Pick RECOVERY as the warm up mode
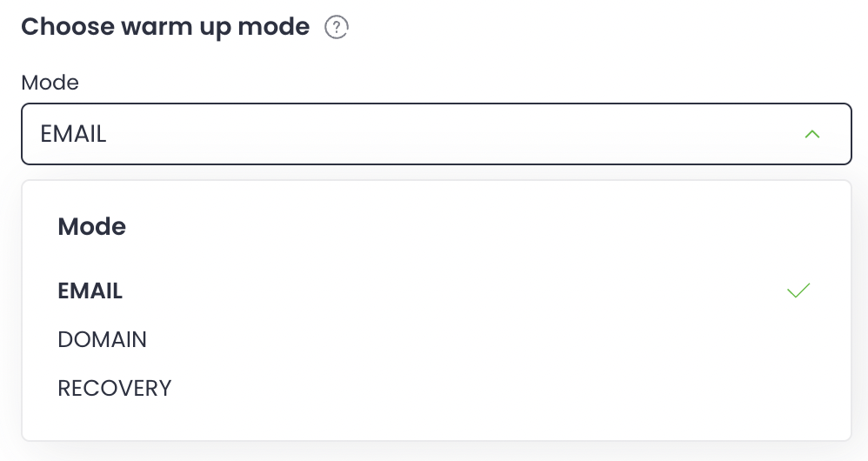 (x=115, y=388)
